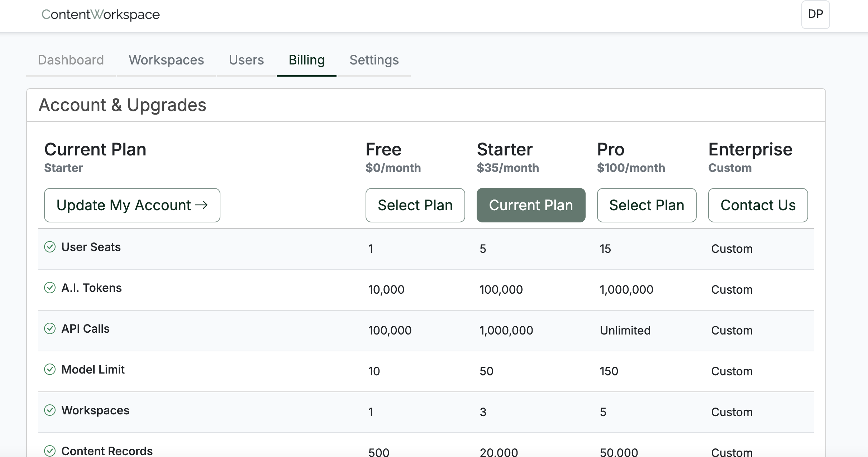Click the Starter Model Limit value 50
The image size is (868, 457).
point(487,371)
